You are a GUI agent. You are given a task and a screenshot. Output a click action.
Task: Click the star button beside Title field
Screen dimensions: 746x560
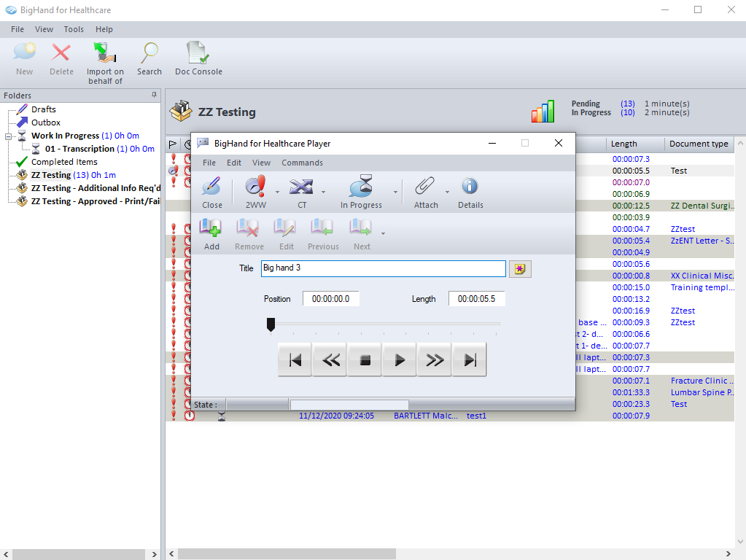click(519, 269)
